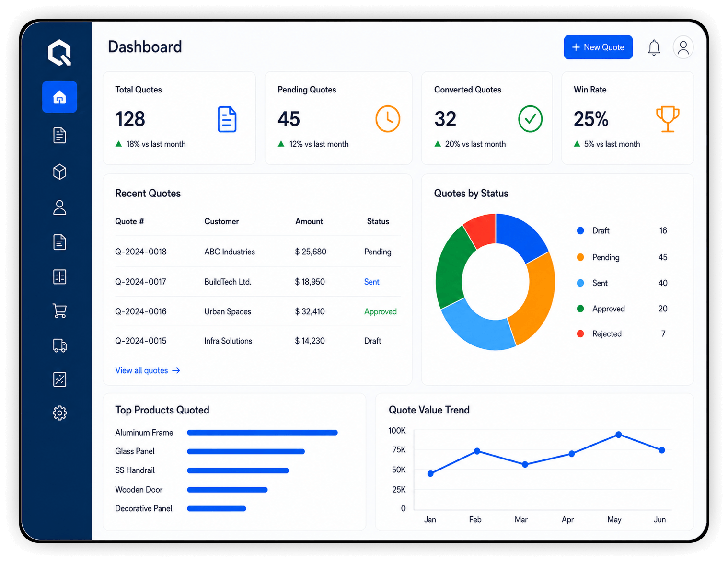This screenshot has height=562, width=728.
Task: Open the settings gear icon in sidebar
Action: 59,413
